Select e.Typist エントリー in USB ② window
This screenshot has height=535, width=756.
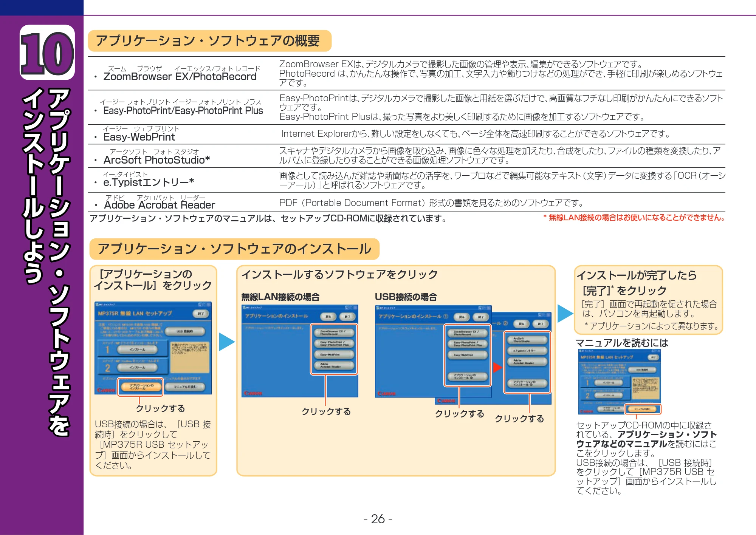[x=527, y=351]
